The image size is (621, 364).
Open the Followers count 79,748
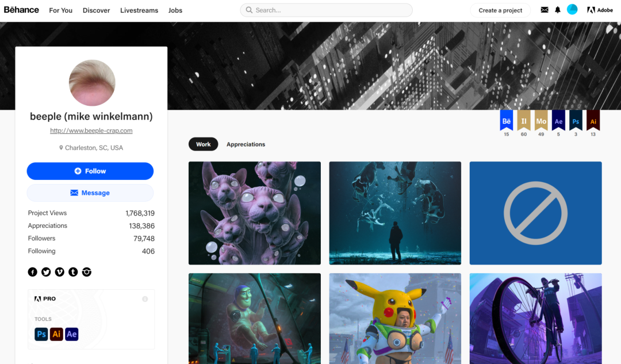tap(144, 239)
